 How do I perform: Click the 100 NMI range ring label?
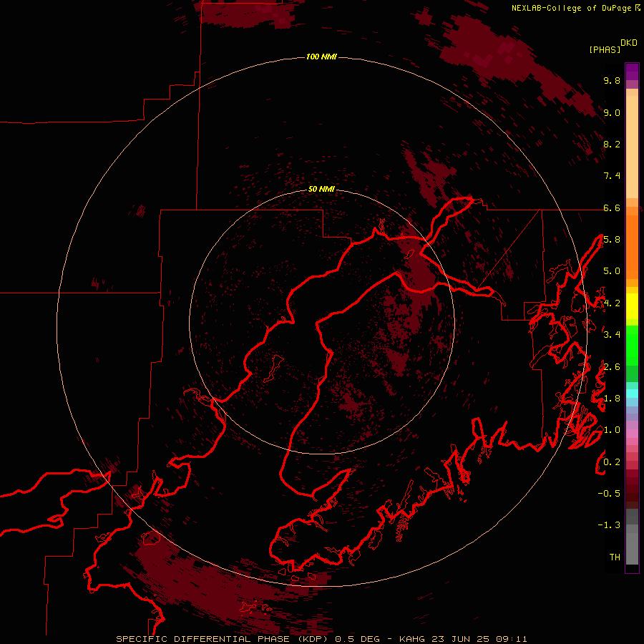pyautogui.click(x=321, y=57)
